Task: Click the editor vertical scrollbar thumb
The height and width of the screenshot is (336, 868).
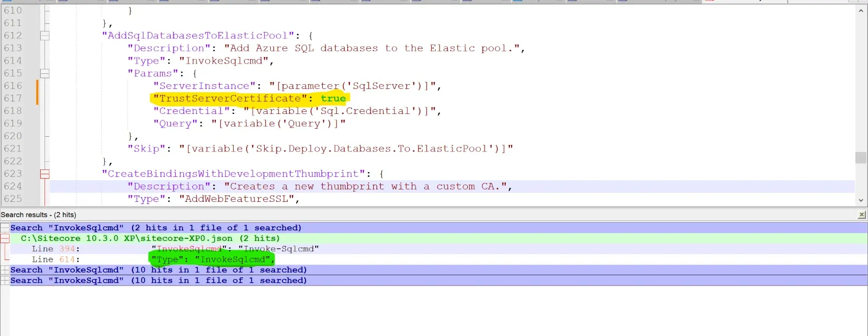Action: (x=861, y=157)
